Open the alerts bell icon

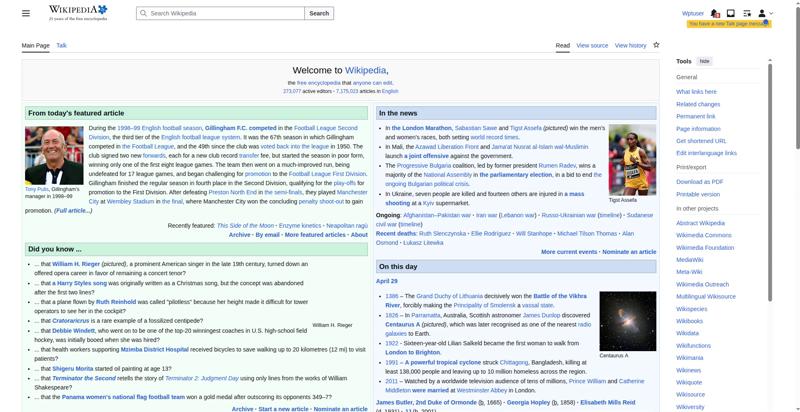click(716, 13)
